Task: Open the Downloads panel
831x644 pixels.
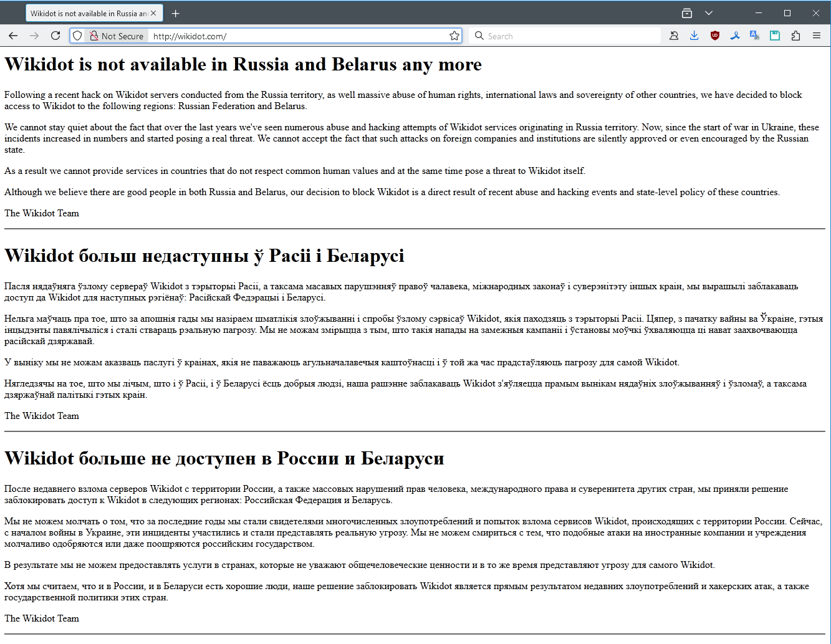Action: pos(694,36)
